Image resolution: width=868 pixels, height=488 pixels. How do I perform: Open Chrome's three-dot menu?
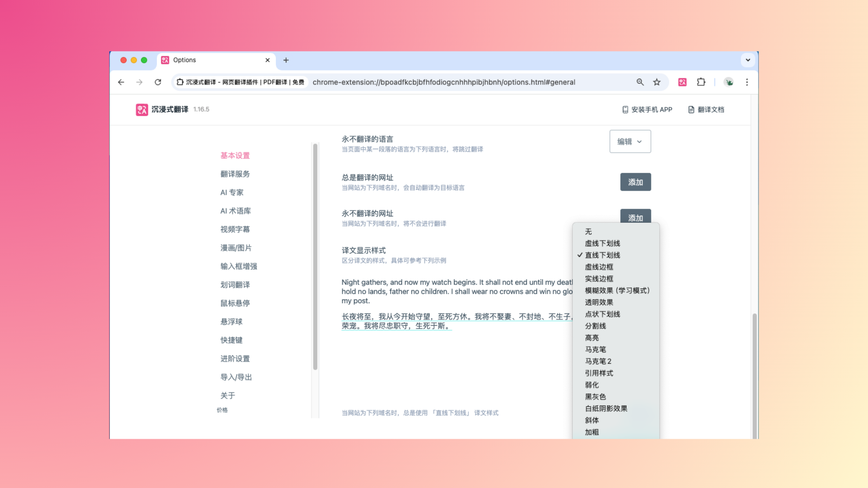747,82
